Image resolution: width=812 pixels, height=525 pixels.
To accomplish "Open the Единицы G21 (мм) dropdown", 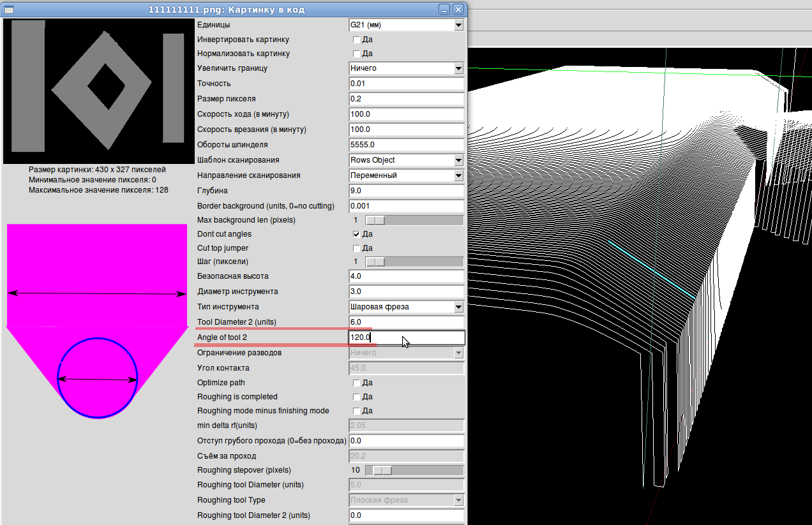I will [406, 25].
